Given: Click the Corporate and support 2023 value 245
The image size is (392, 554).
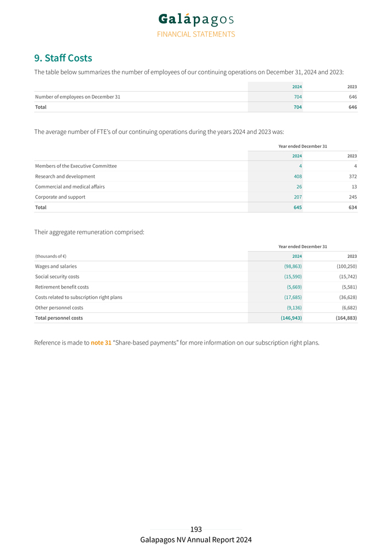Looking at the screenshot, I should (x=353, y=197).
